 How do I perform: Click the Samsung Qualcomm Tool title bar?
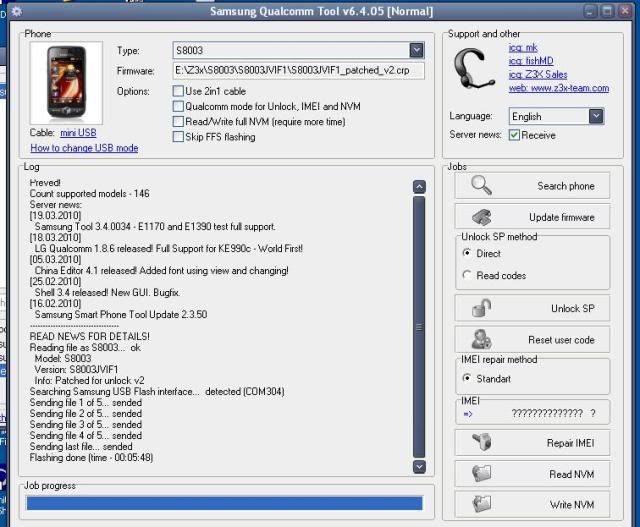point(322,11)
